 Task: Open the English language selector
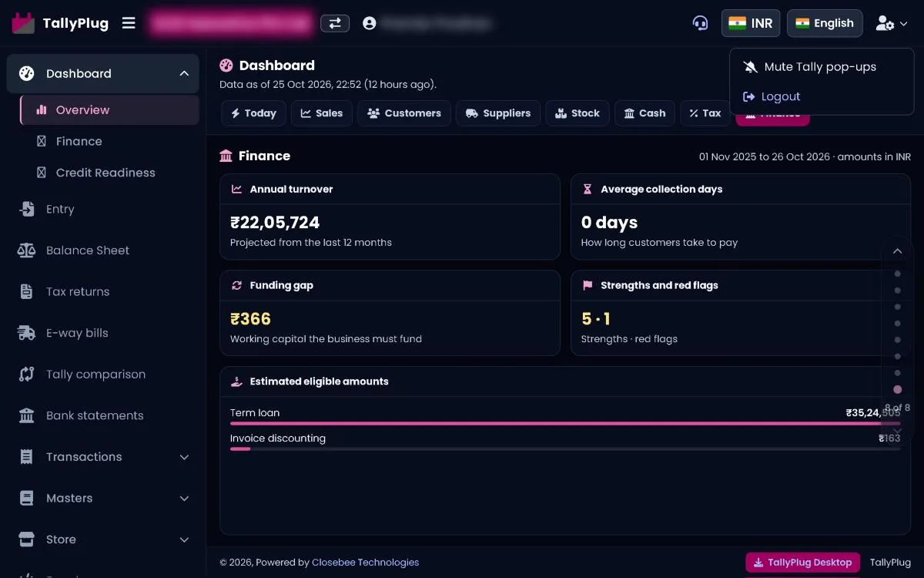[x=825, y=23]
